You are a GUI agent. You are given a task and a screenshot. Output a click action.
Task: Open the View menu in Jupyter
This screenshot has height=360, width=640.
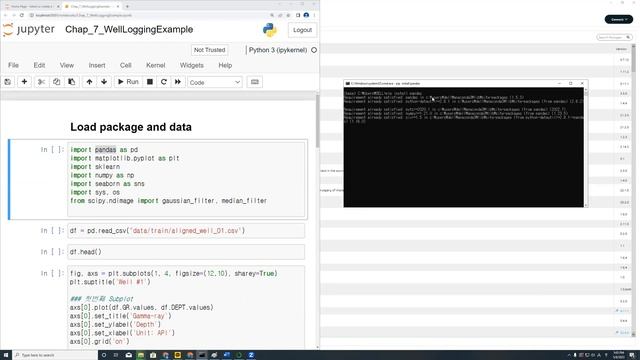67,65
